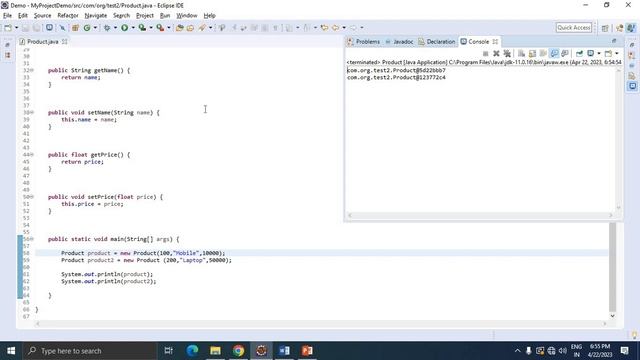This screenshot has width=640, height=360.
Task: Close the Product.java editor tab
Action: point(64,42)
